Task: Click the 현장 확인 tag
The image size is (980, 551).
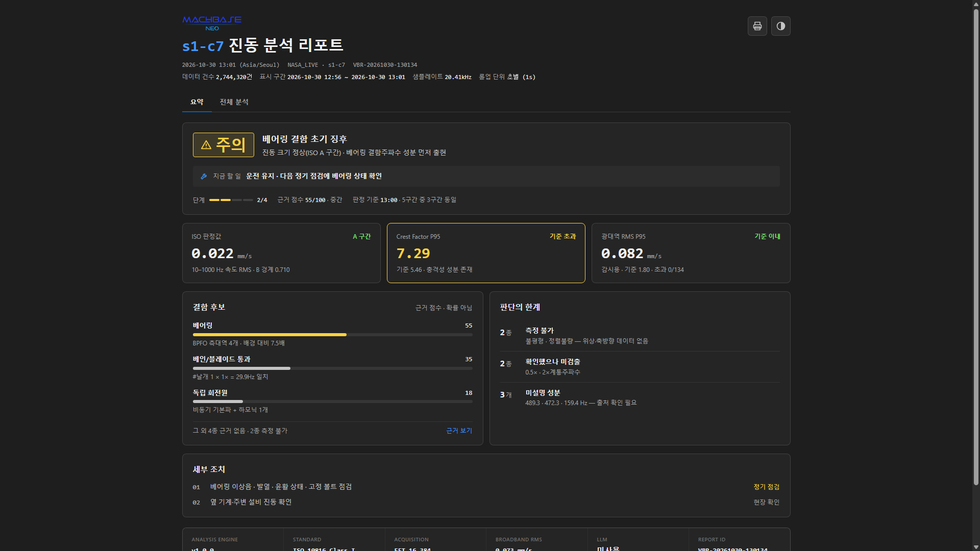Action: (x=766, y=502)
